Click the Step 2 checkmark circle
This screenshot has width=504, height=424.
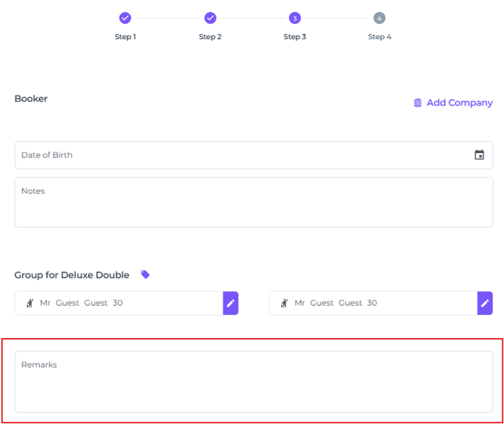pyautogui.click(x=210, y=18)
